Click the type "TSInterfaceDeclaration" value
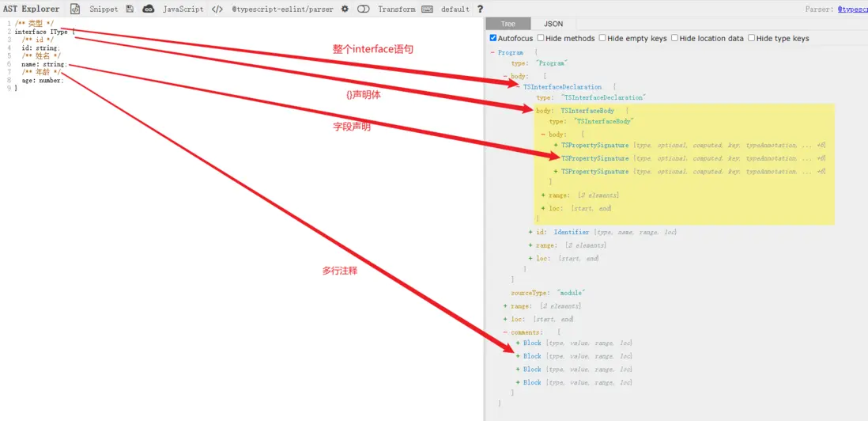 (603, 97)
